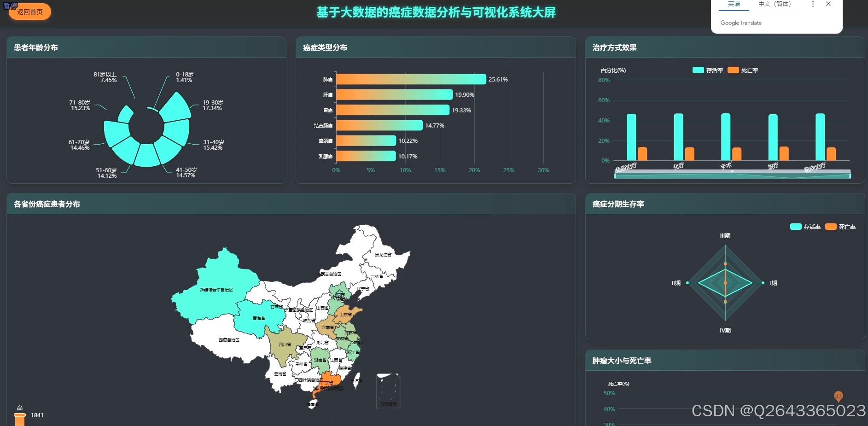Click the 返回首页 button
Viewport: 868px width, 426px height.
point(30,12)
